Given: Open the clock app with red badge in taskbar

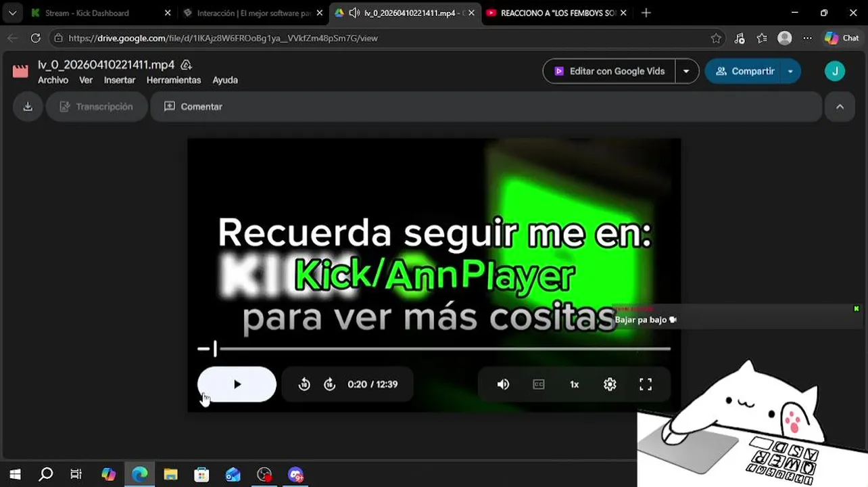Looking at the screenshot, I should pos(264,475).
